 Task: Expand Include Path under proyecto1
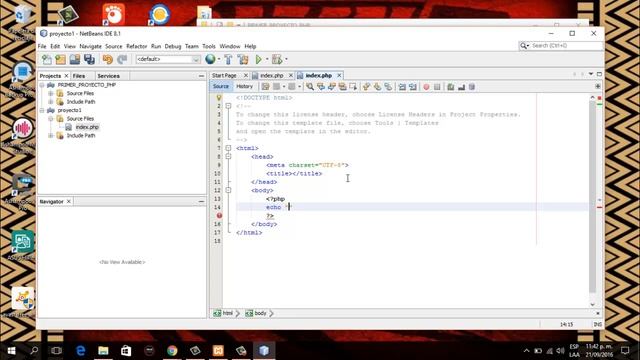(51, 136)
